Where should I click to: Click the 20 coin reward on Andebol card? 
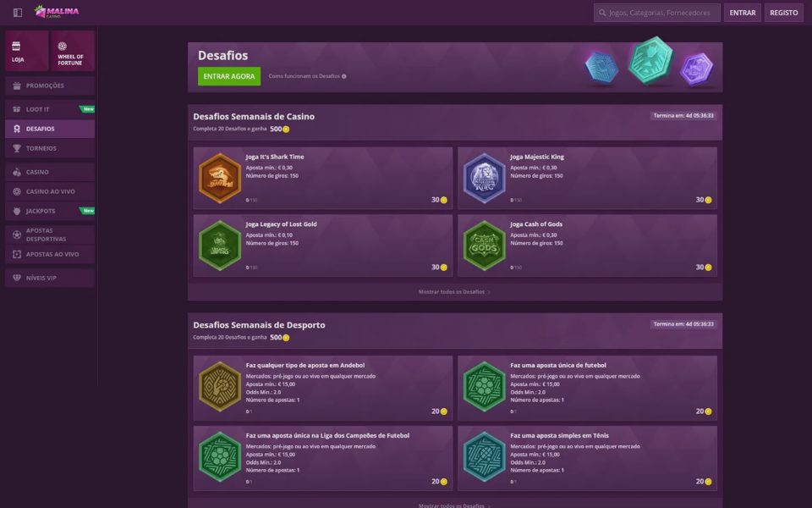439,411
